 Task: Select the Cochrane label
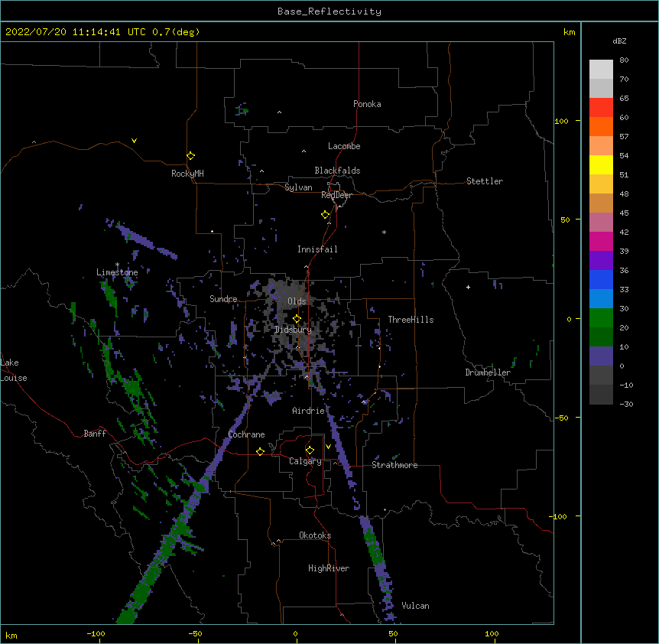coord(246,434)
